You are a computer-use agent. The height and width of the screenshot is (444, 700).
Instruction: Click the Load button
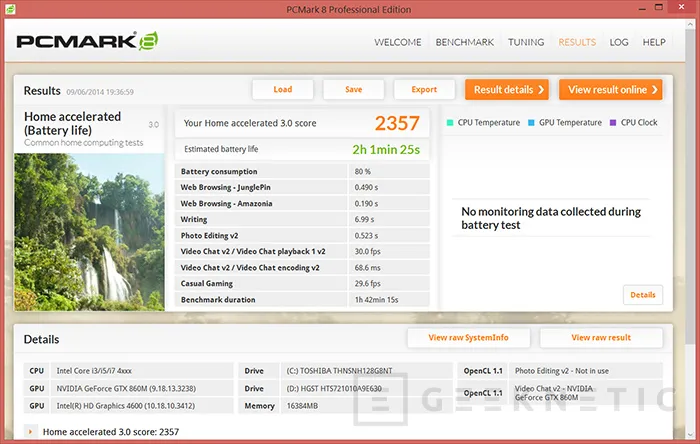[283, 90]
